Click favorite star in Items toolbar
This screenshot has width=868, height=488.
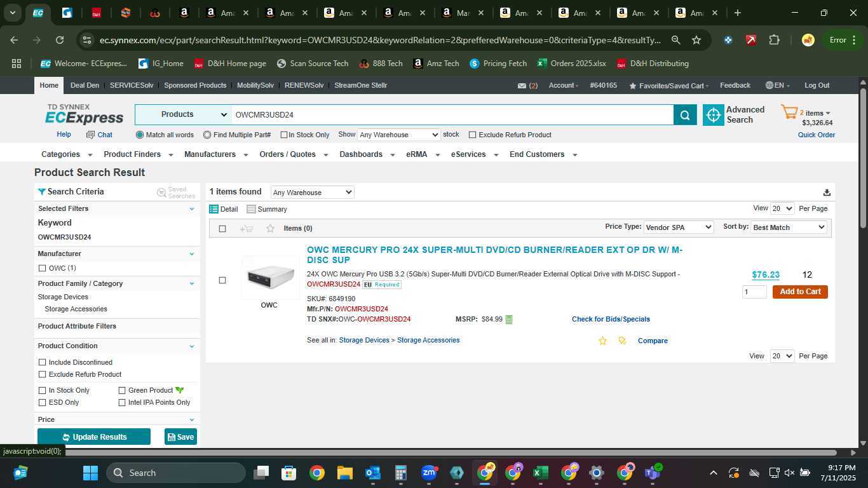click(270, 228)
